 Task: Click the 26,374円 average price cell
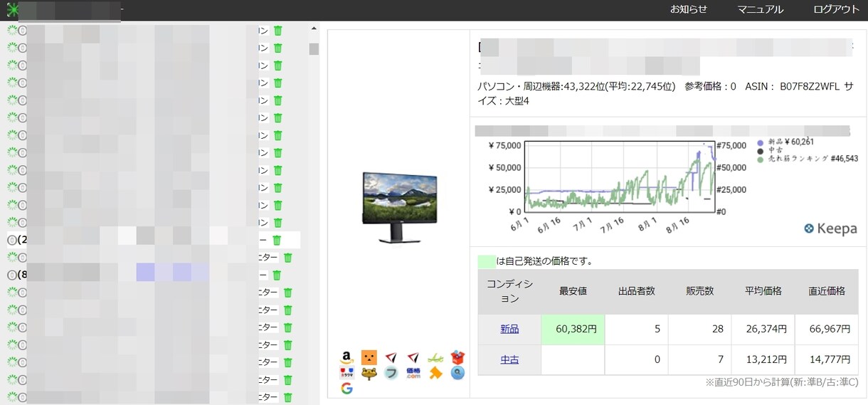pos(763,329)
